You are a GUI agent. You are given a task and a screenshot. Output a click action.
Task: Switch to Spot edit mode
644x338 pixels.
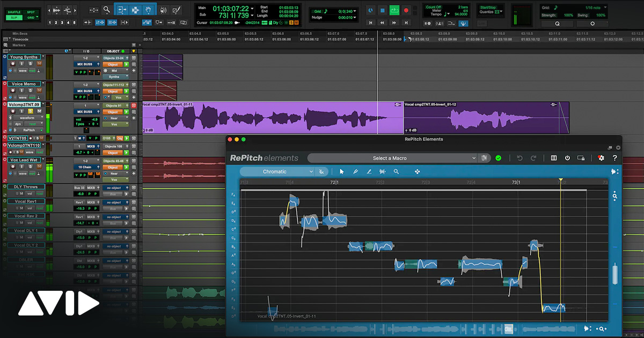(31, 12)
